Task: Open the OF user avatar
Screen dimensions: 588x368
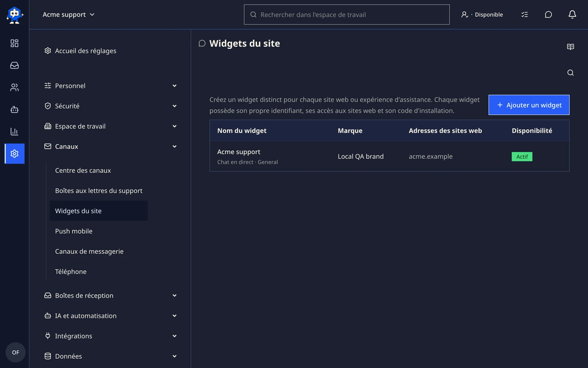Action: pyautogui.click(x=15, y=352)
